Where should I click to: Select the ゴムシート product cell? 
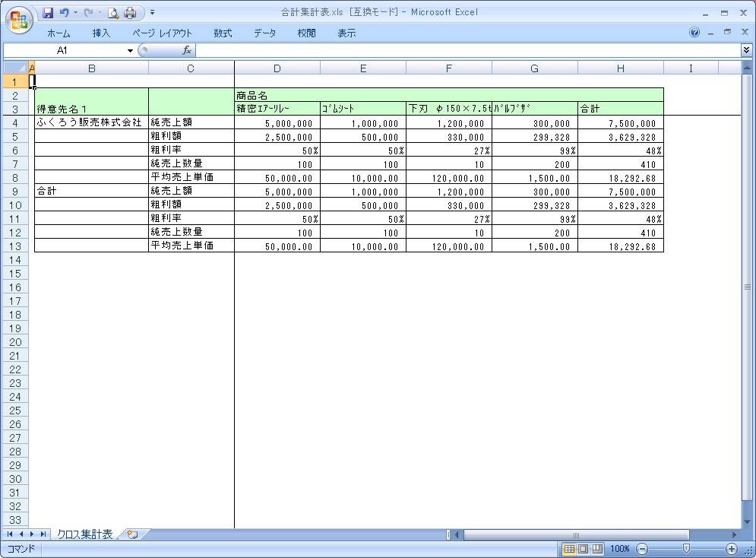363,109
